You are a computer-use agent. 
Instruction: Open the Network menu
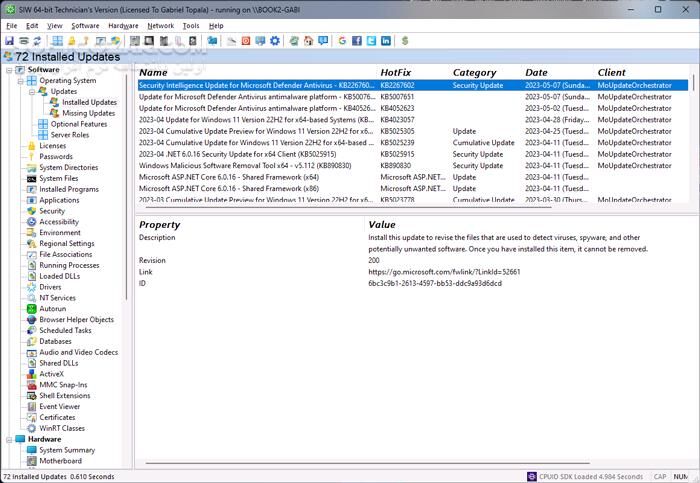click(160, 25)
